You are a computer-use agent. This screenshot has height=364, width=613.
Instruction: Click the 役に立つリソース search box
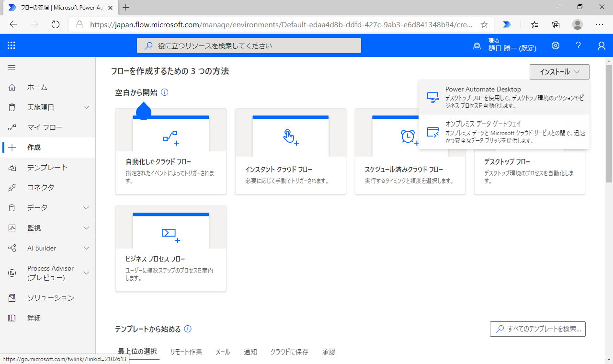[x=249, y=45]
